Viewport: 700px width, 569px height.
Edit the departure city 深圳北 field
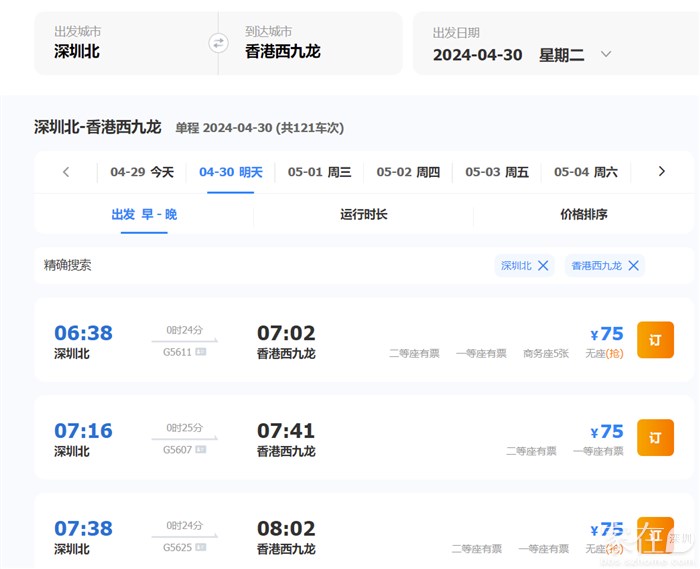[120, 43]
